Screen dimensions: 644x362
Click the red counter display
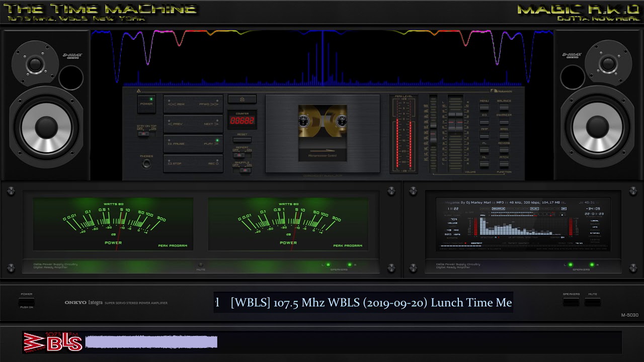pos(242,121)
